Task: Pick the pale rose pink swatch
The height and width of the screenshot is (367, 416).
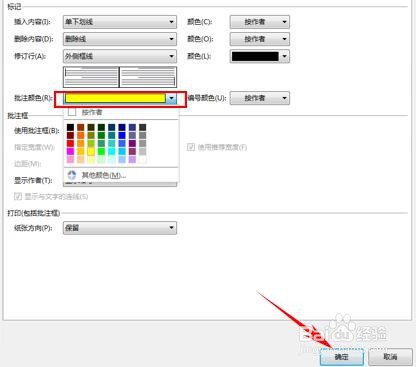Action: pos(70,159)
